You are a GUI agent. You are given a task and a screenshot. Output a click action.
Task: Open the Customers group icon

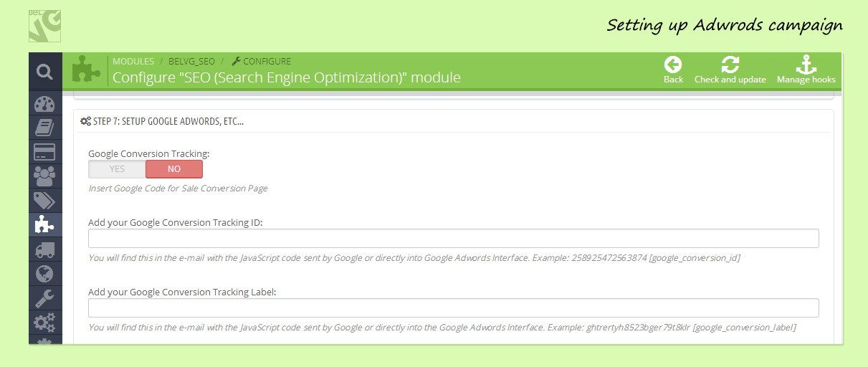(x=44, y=176)
